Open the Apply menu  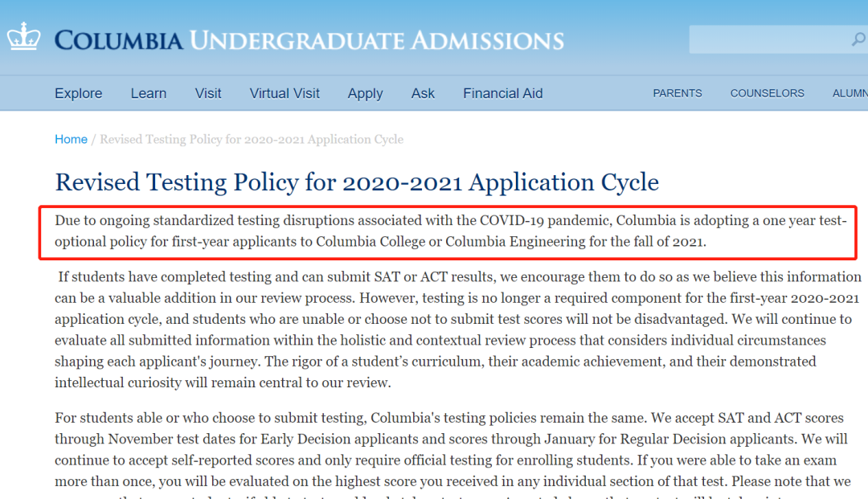tap(365, 93)
